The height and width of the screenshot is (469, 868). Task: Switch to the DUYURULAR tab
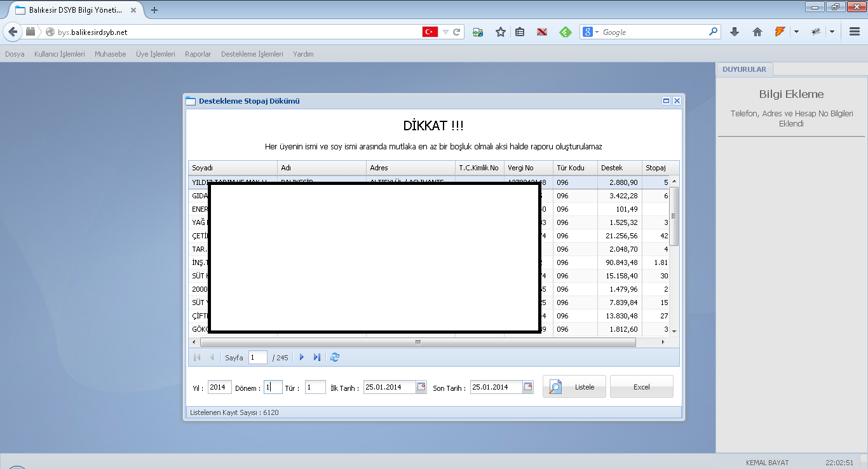pos(744,69)
